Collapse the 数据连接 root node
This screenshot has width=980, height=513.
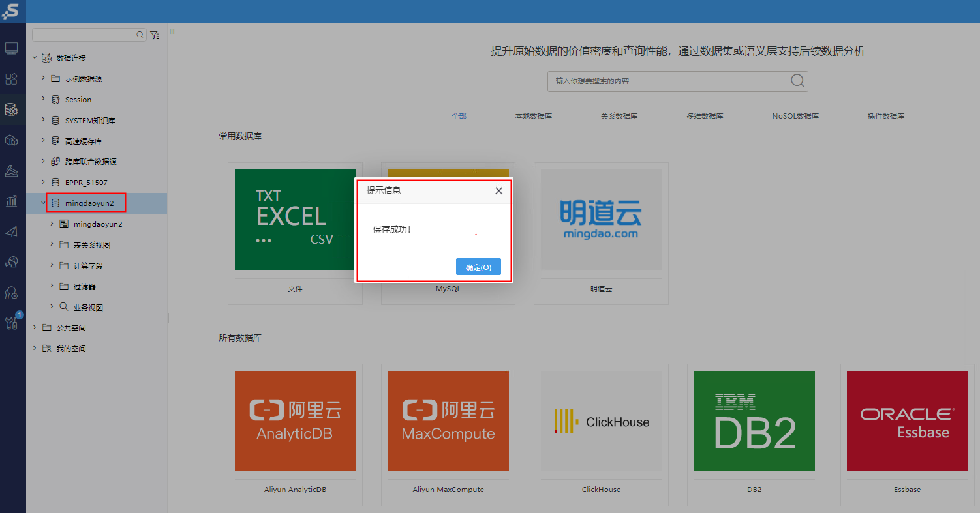coord(35,58)
